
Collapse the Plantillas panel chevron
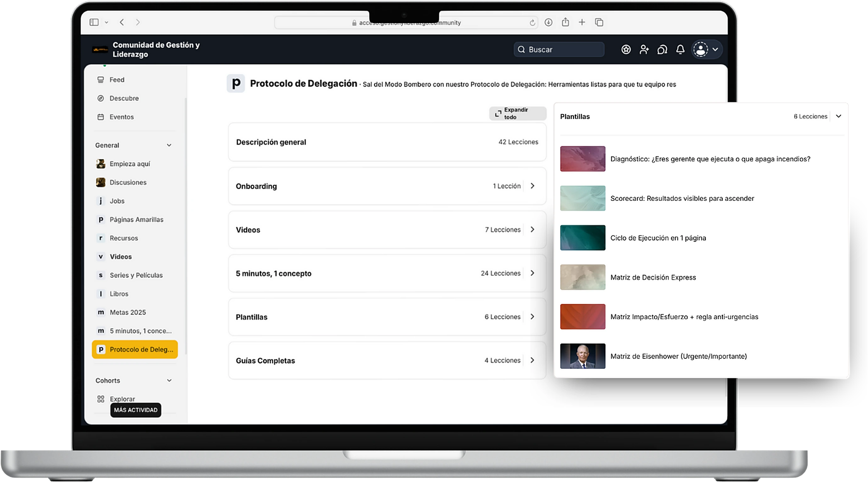838,116
